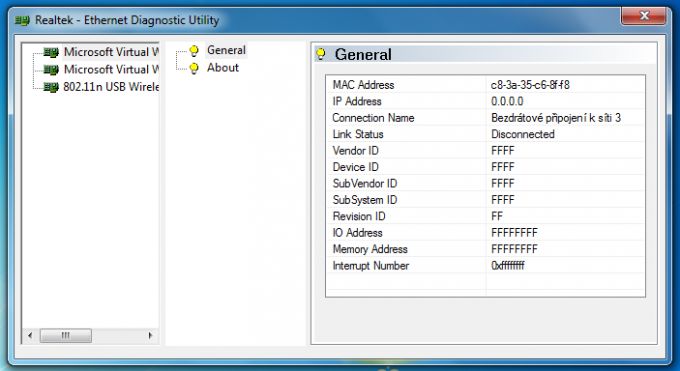This screenshot has height=371, width=680.
Task: Select the second Microsoft Virtual adapter entry
Action: click(x=111, y=69)
